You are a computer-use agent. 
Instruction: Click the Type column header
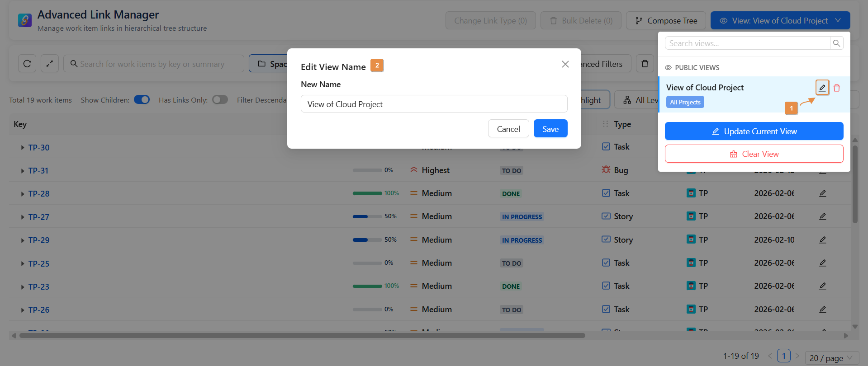point(622,124)
